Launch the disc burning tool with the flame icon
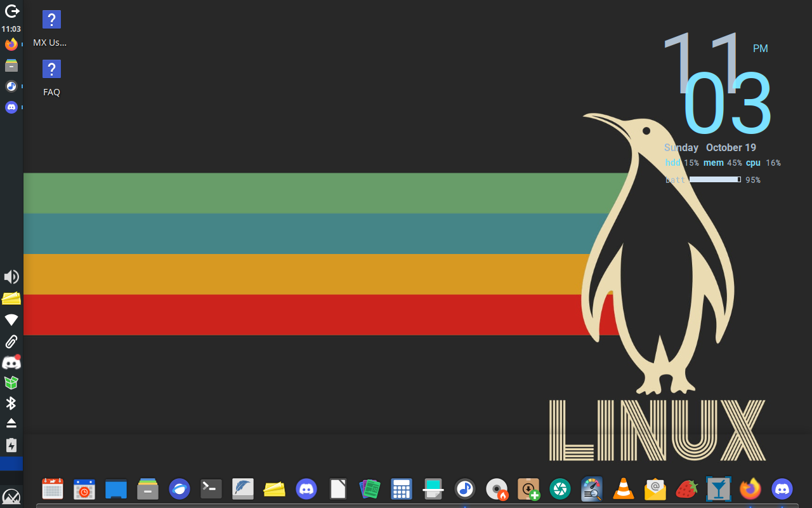 pos(497,489)
